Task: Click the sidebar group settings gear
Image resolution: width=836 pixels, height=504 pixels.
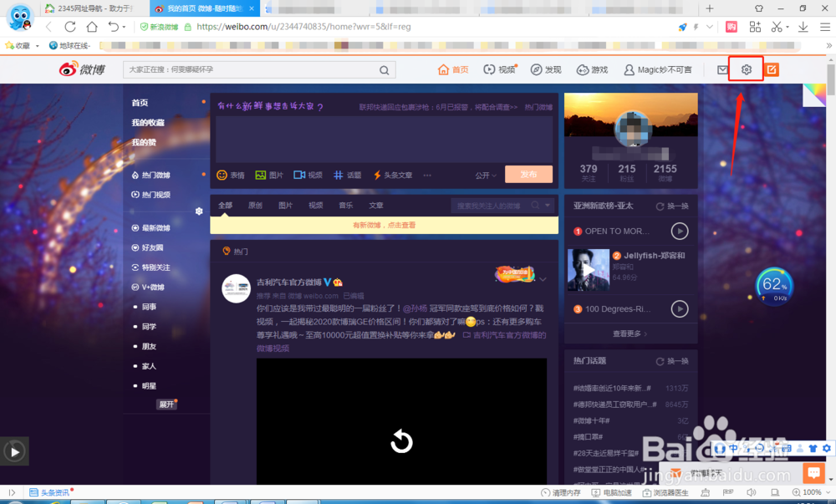Action: [199, 211]
